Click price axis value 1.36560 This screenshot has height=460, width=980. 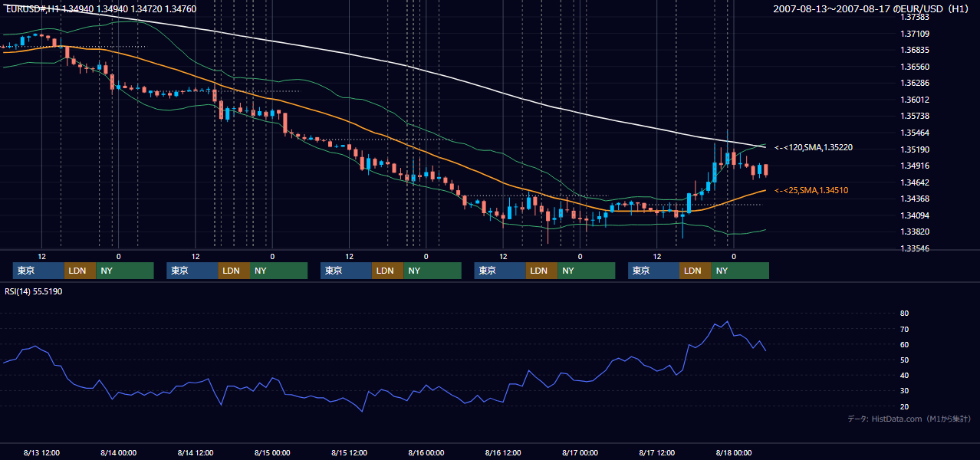915,67
